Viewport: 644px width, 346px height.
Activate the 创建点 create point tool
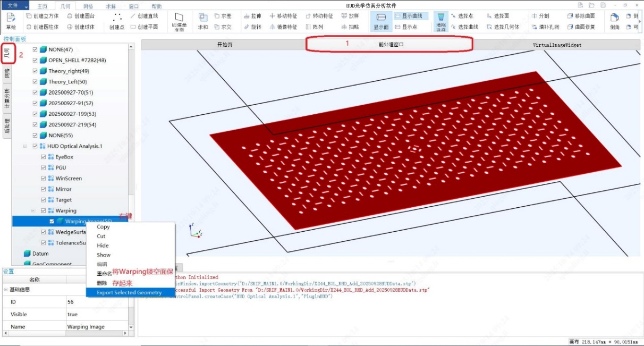(117, 21)
